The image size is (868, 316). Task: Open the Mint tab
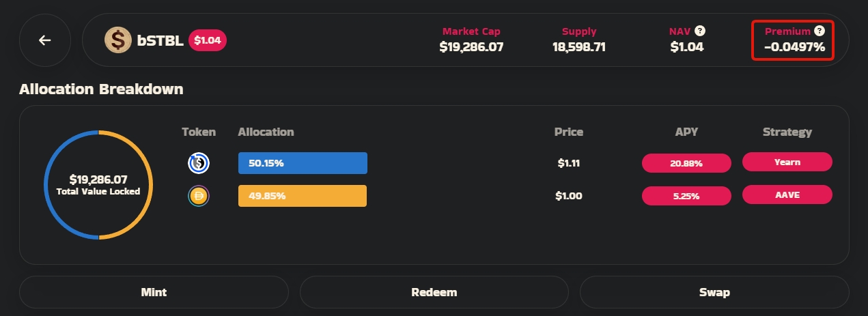pos(154,292)
